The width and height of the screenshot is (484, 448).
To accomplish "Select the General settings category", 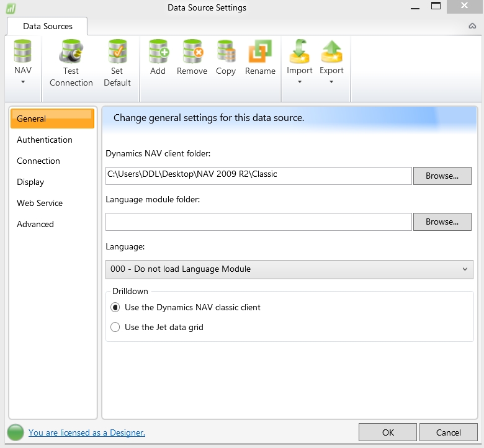I will [52, 119].
